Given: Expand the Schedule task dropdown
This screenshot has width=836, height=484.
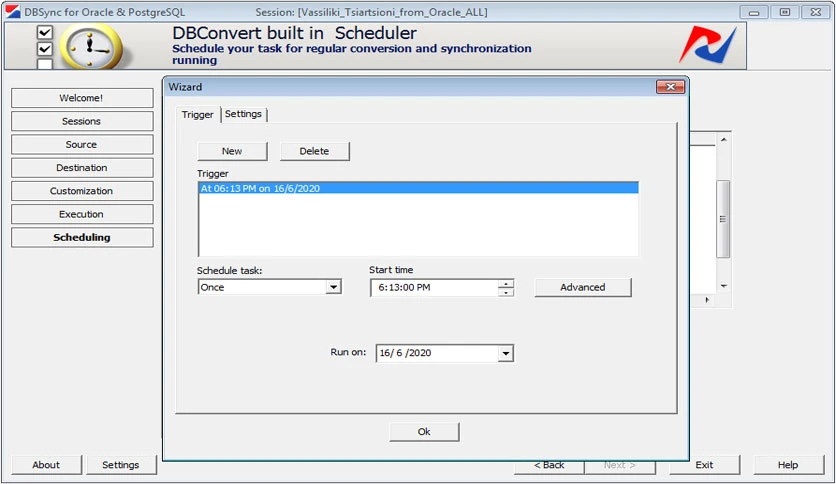Looking at the screenshot, I should point(333,287).
